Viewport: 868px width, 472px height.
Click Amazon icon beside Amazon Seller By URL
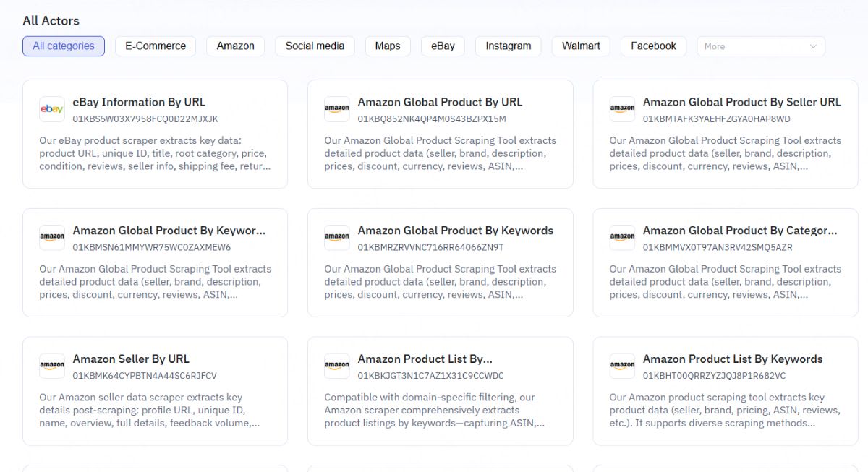(52, 366)
